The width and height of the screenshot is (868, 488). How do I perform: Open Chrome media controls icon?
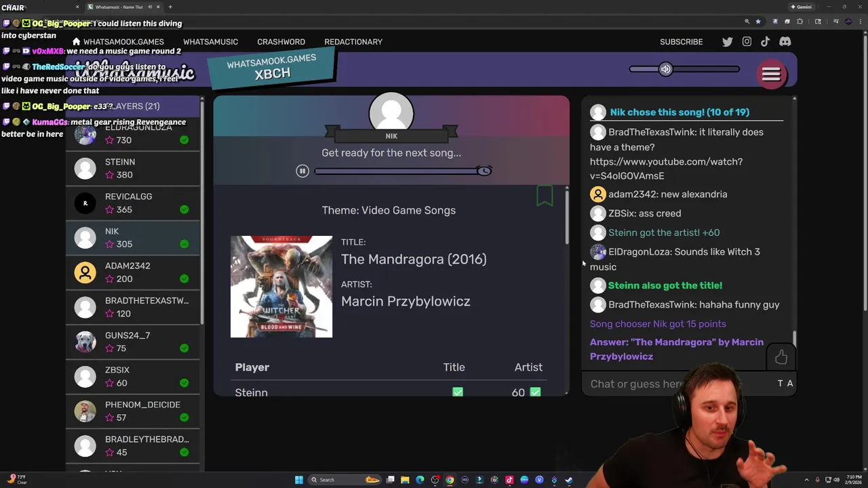pos(836,22)
